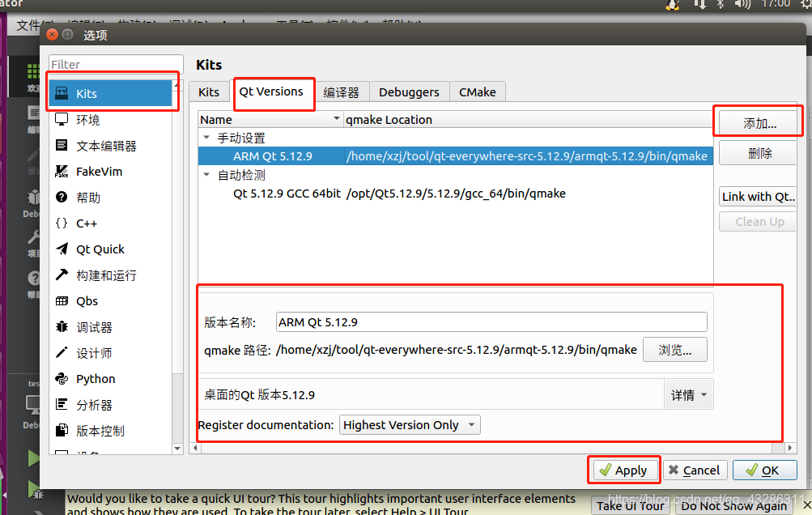This screenshot has width=812, height=515.
Task: Open Register documentation dropdown
Action: point(410,425)
